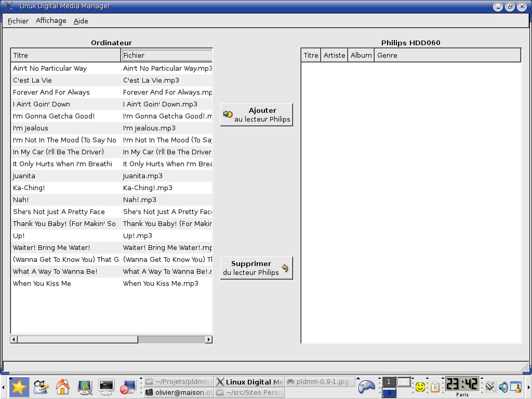The image size is (532, 399).
Task: Click the speaker volume icon
Action: coord(503,387)
